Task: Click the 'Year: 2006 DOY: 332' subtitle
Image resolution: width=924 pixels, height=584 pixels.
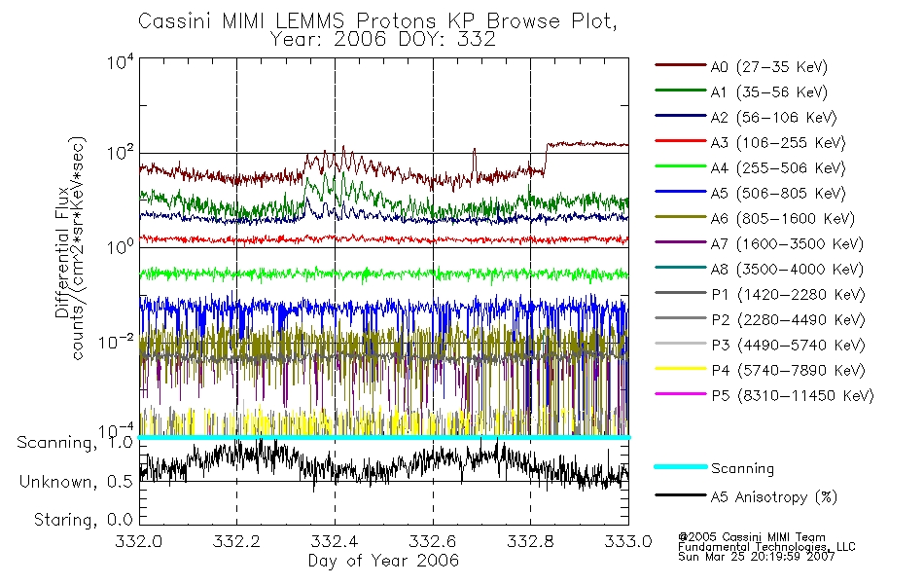Action: pyautogui.click(x=383, y=40)
